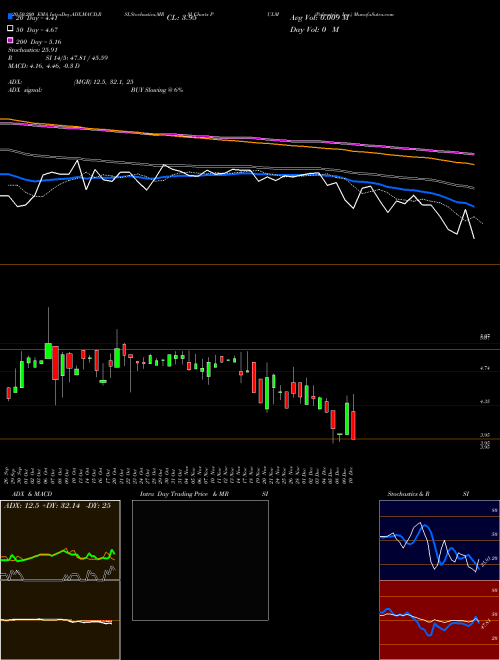The height and width of the screenshot is (660, 500).
Task: Click the 'ADX: 12.5 +DY: 32.14 -DY: 25' header
Action: point(57,506)
